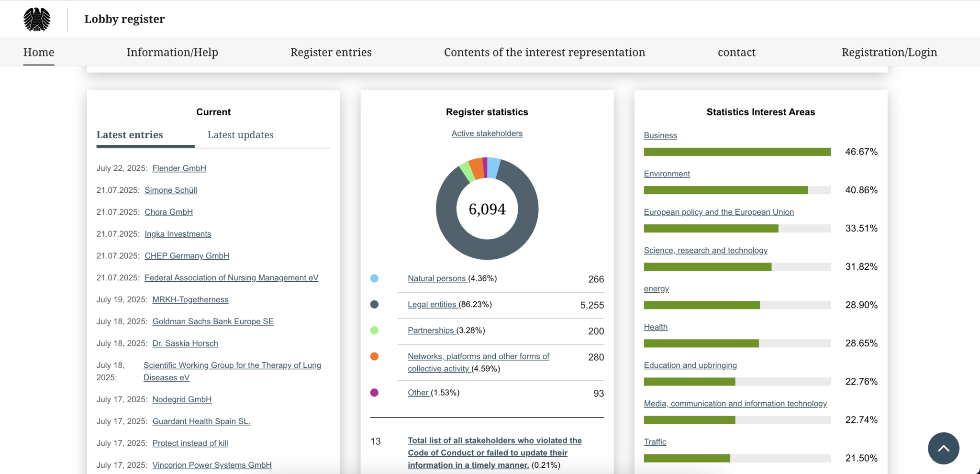Click the donut chart showing 6,094

pos(487,208)
